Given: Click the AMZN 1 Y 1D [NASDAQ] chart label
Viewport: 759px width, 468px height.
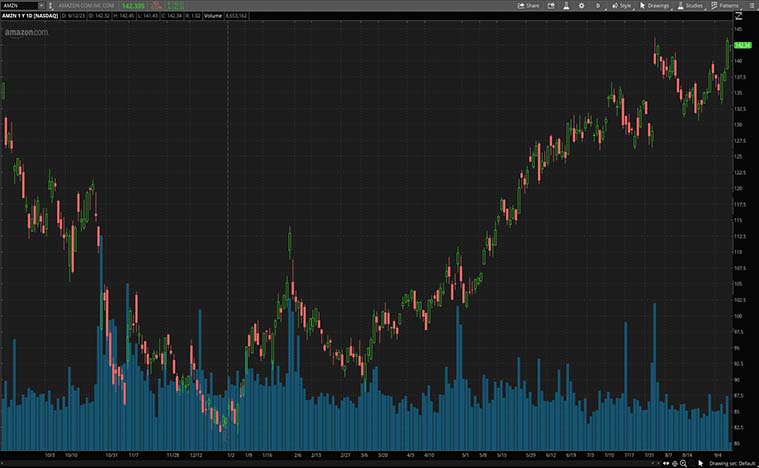Looking at the screenshot, I should click(30, 16).
